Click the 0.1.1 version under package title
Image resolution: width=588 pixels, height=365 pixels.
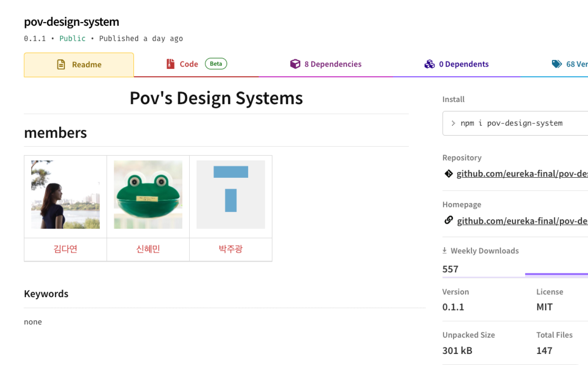click(x=35, y=39)
